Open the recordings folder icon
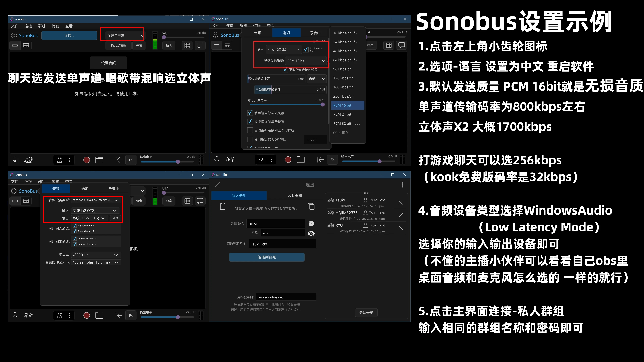 (x=99, y=160)
